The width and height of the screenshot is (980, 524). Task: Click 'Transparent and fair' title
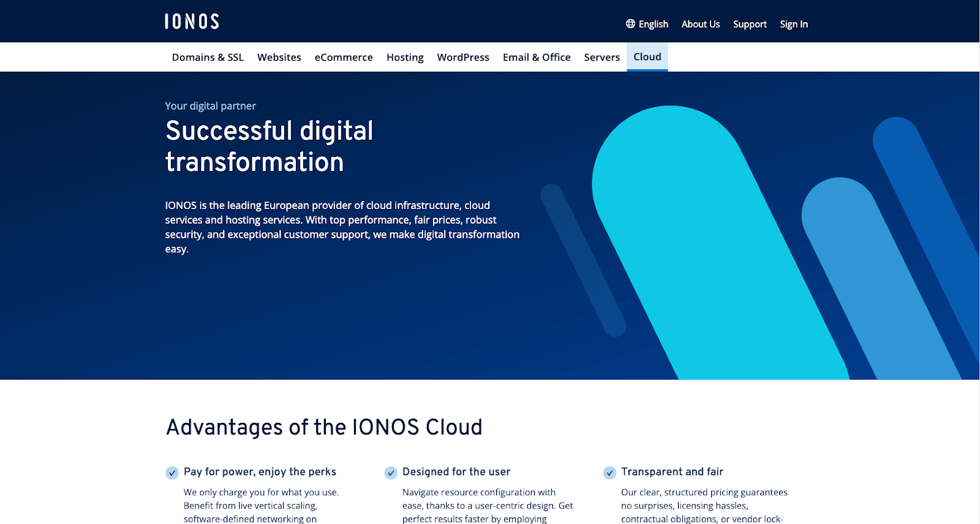(x=672, y=472)
